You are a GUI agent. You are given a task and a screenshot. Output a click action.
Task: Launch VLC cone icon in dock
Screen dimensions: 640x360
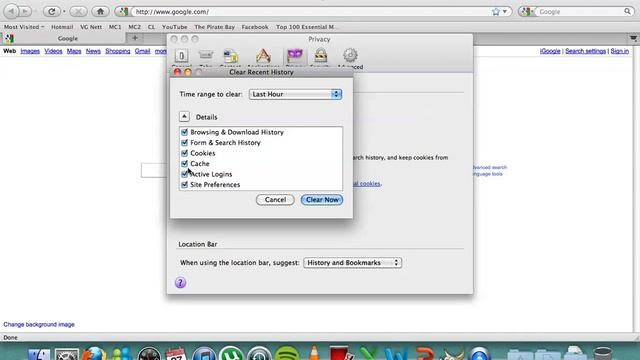click(314, 353)
